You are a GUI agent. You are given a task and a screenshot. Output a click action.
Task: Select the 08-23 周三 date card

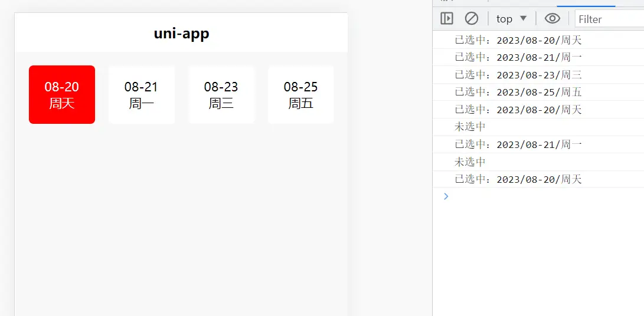click(x=221, y=94)
